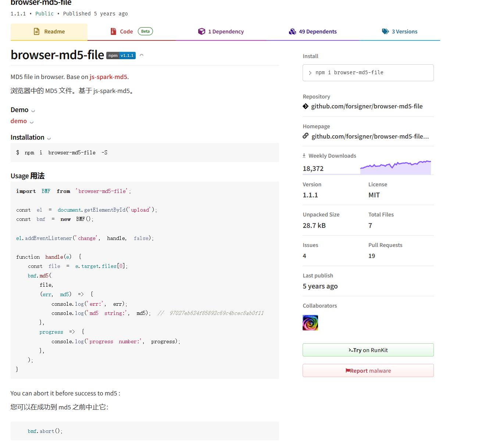Click the Beta badge next to Code
This screenshot has height=448, width=478.
click(145, 31)
